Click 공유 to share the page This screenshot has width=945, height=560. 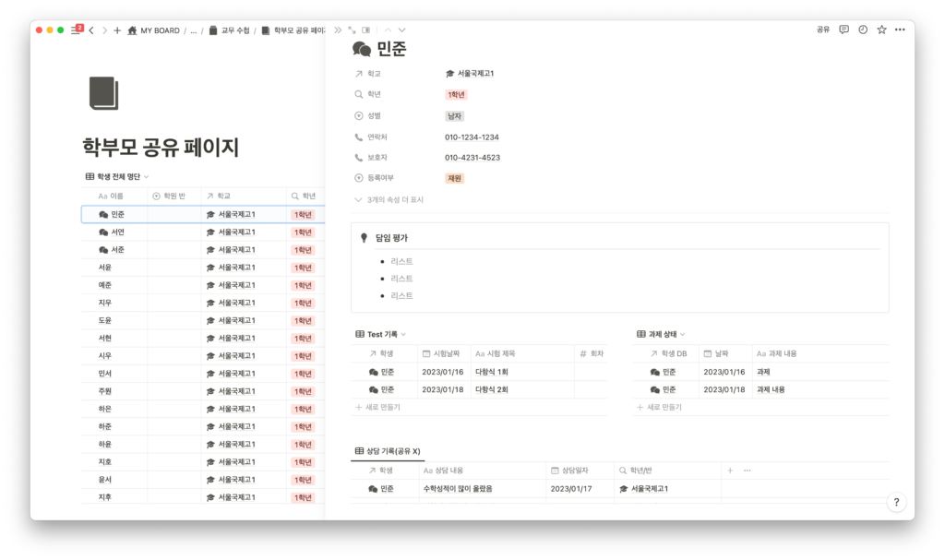coord(822,30)
